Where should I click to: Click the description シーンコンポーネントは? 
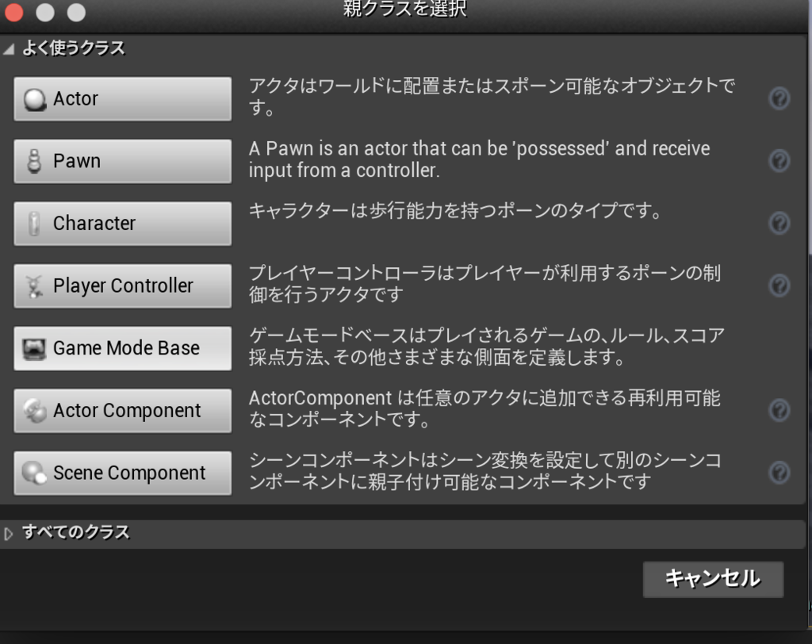click(x=485, y=470)
